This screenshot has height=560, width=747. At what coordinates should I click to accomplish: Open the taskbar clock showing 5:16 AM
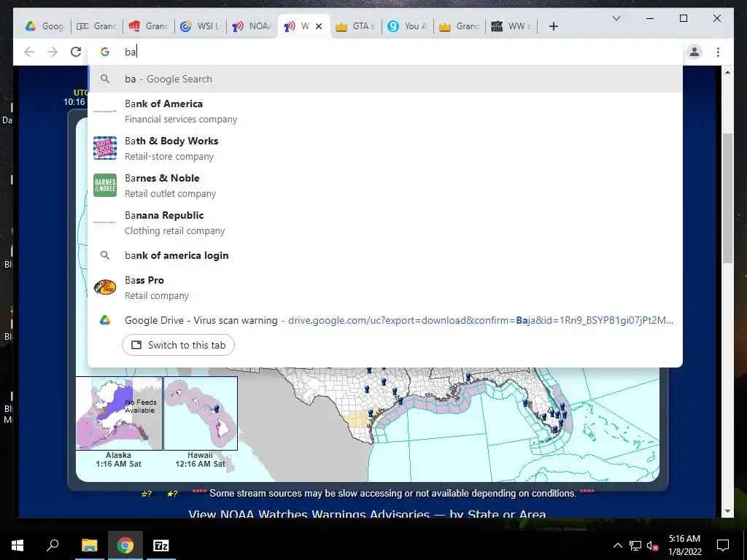pyautogui.click(x=684, y=545)
